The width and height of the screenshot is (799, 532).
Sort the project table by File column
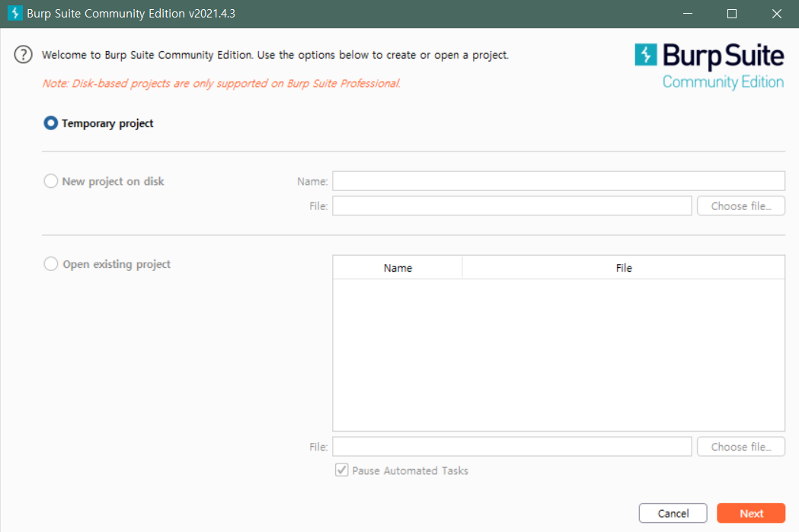pyautogui.click(x=624, y=268)
